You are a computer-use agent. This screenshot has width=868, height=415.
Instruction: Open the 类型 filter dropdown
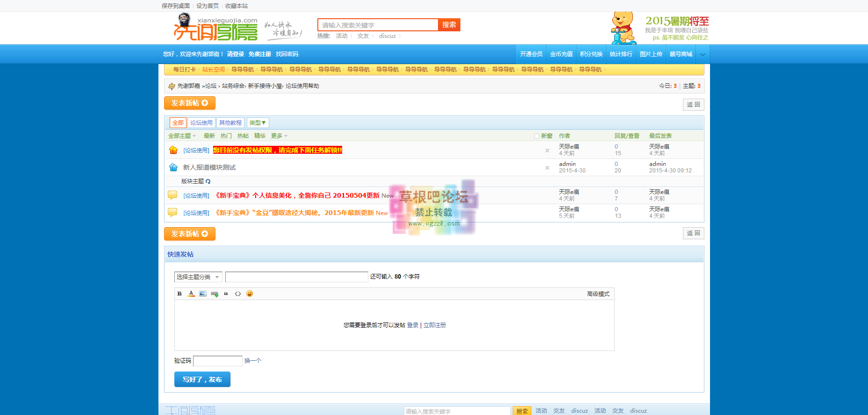pyautogui.click(x=258, y=123)
